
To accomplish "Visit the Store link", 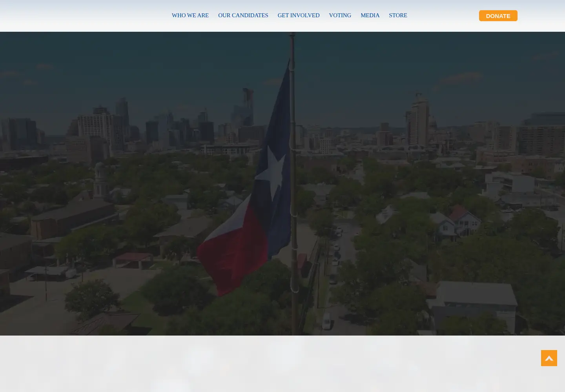I will (398, 15).
